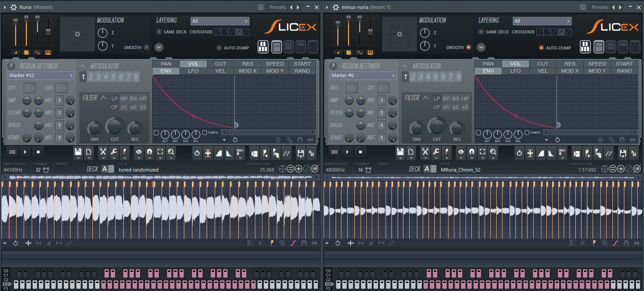Activate the magnifying glass zoom tool
Screen dimensions: 644x291
(x=171, y=153)
